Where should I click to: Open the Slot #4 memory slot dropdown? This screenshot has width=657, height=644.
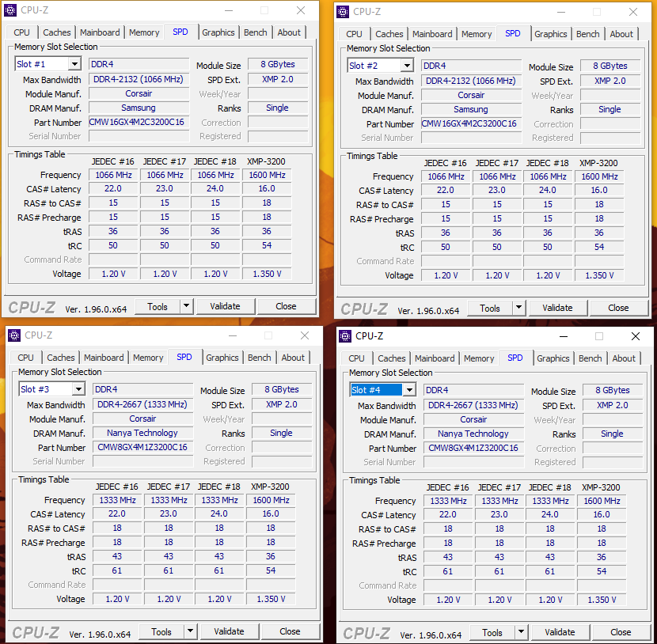pos(409,390)
